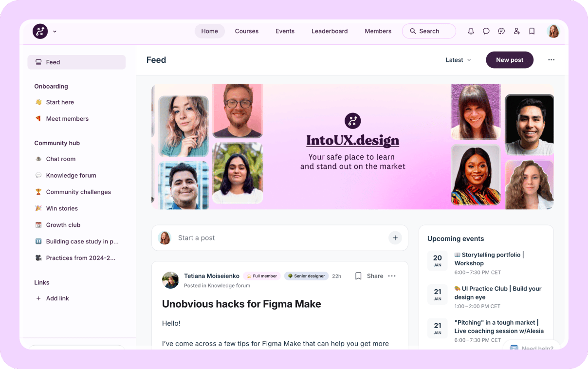Open chat threads icon in header
The width and height of the screenshot is (588, 369).
(501, 31)
